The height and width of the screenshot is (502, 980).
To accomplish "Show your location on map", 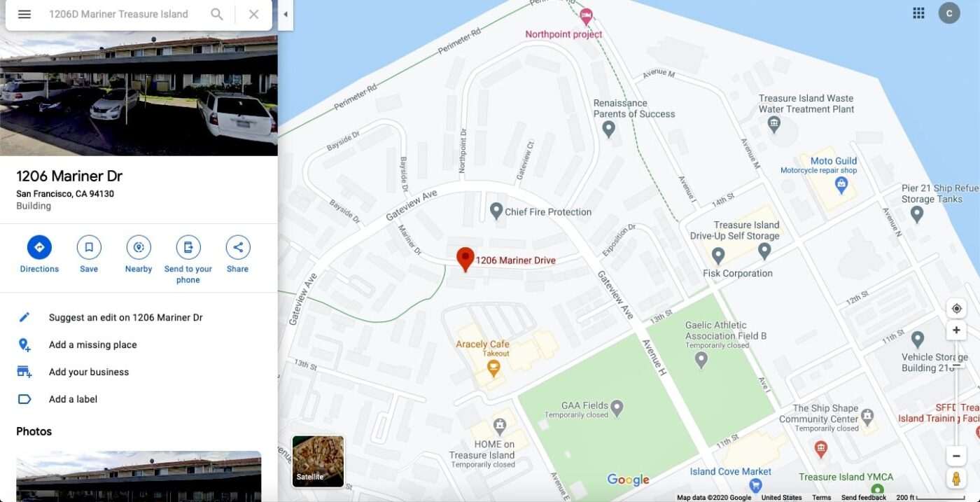I will click(956, 309).
